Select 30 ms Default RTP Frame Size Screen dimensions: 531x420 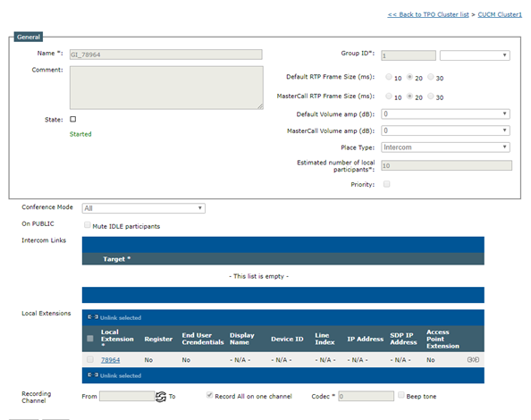coord(430,77)
